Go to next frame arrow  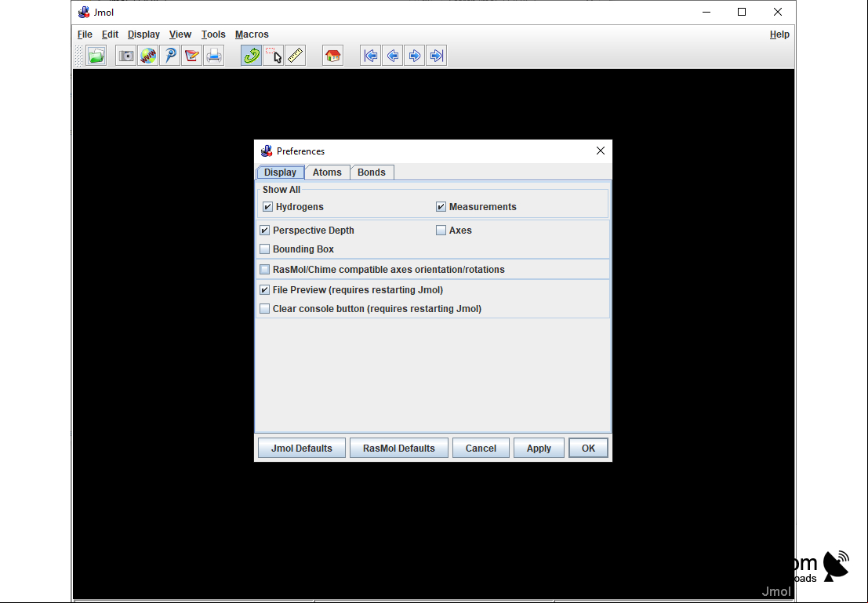[414, 56]
